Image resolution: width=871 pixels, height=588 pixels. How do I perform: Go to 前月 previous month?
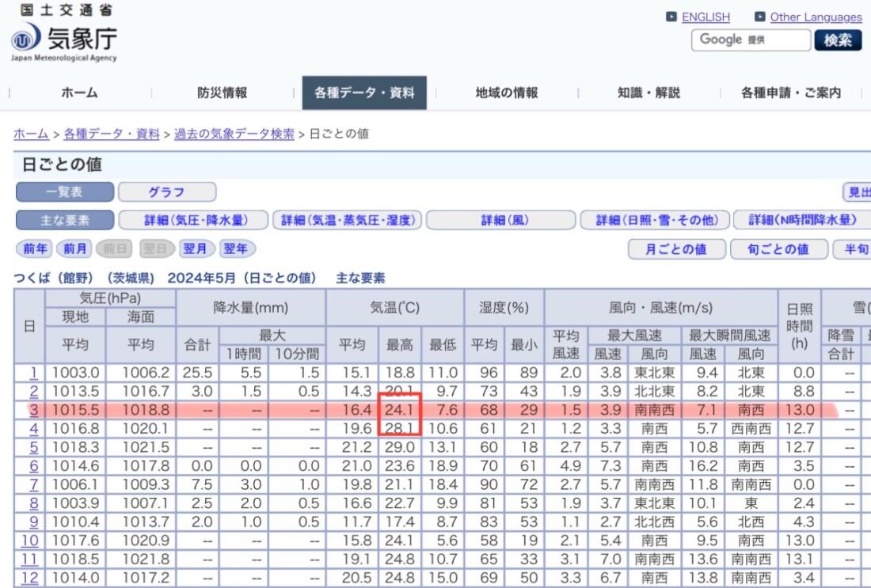pos(75,248)
